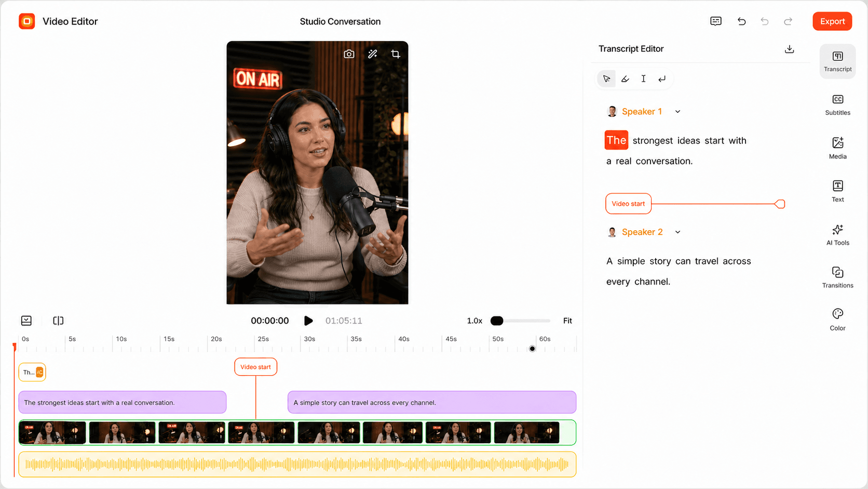The height and width of the screenshot is (489, 868).
Task: Take a snapshot with the camera icon
Action: point(349,54)
